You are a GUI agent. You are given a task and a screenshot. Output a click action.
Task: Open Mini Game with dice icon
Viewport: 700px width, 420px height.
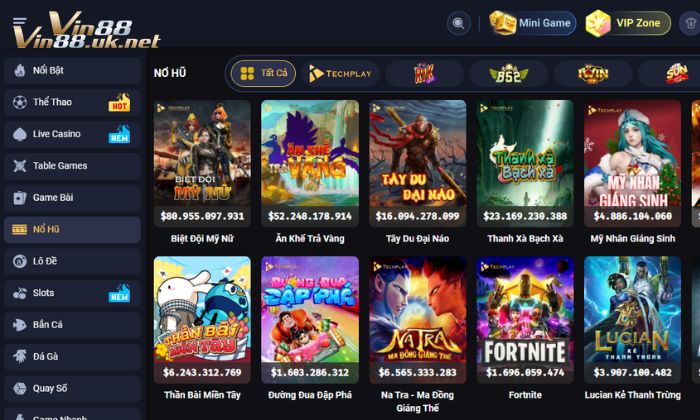coord(532,23)
